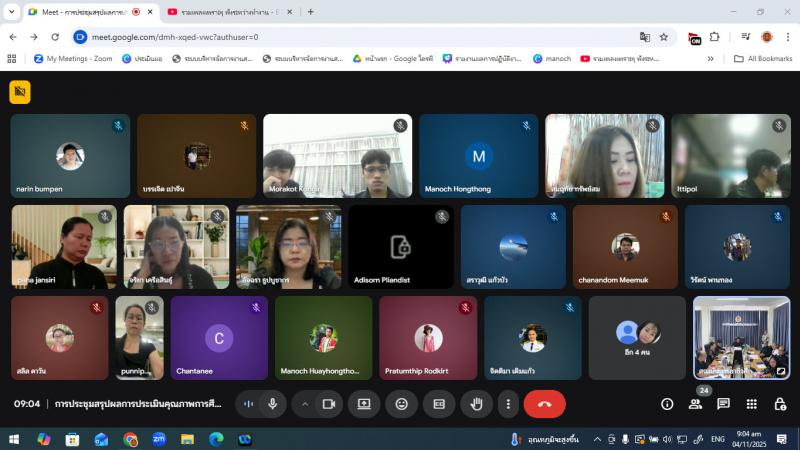Open host controls lock icon

click(x=780, y=404)
